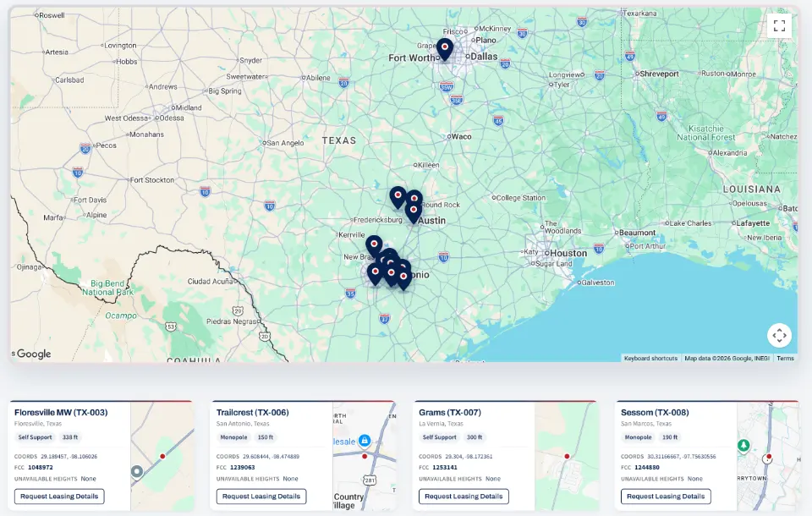Click the tower marker near Fort Worth
Viewport: 812px width, 516px height.
[444, 50]
